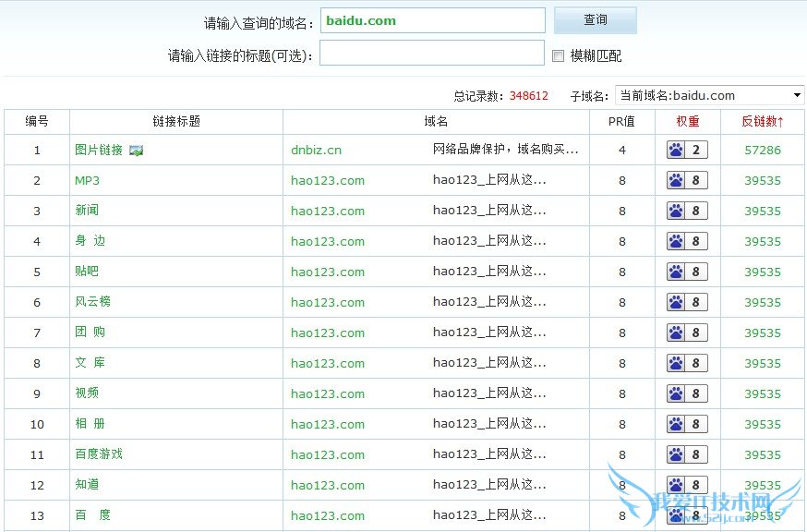Enable the 模糊匹配 checkbox
Screen dimensions: 807x532
558,55
